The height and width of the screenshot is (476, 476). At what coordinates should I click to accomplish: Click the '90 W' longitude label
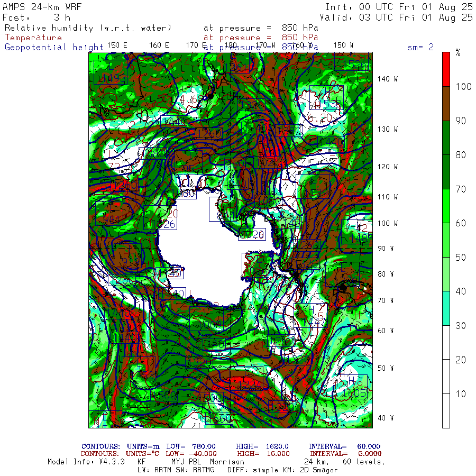386,249
